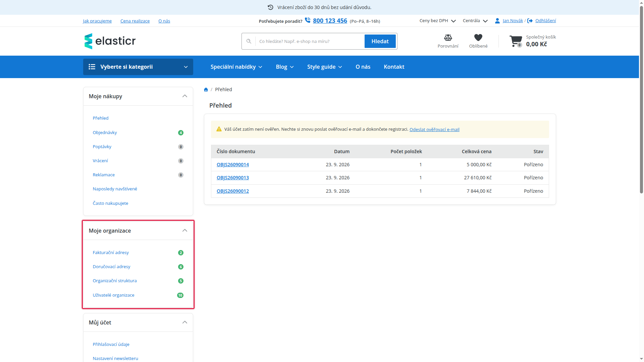Click the Odeslat ověřovací e-mail link
The width and height of the screenshot is (644, 362).
coord(434,129)
